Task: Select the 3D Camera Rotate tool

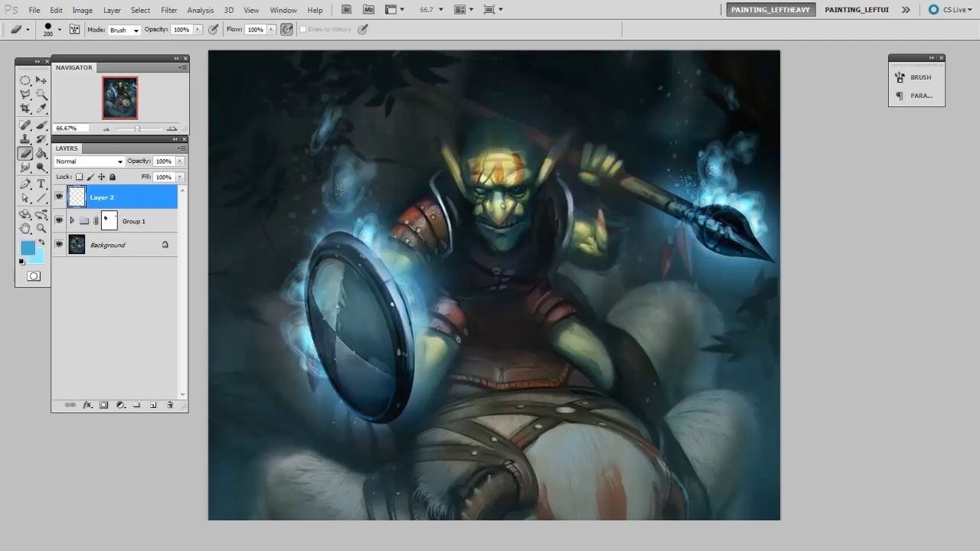Action: tap(41, 214)
